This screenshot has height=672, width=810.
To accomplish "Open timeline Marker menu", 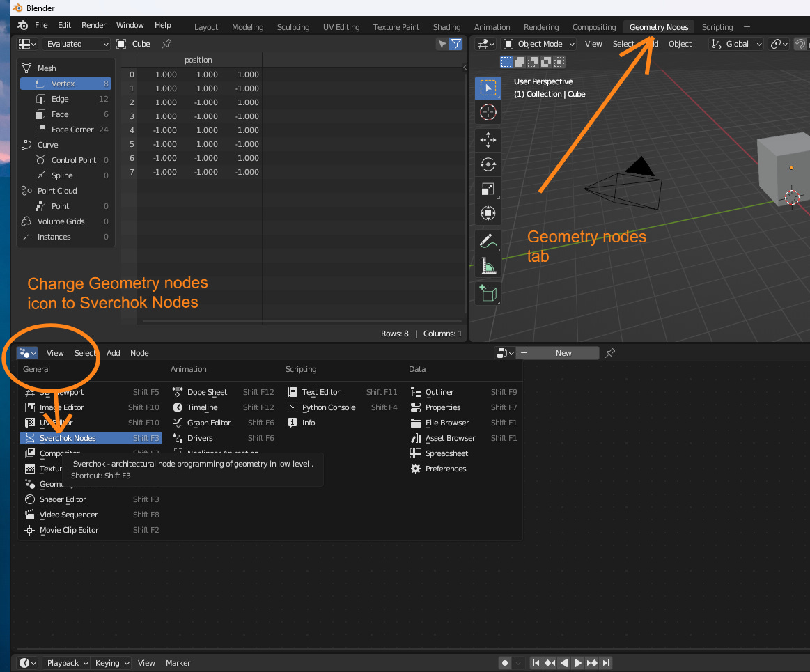I will [178, 663].
